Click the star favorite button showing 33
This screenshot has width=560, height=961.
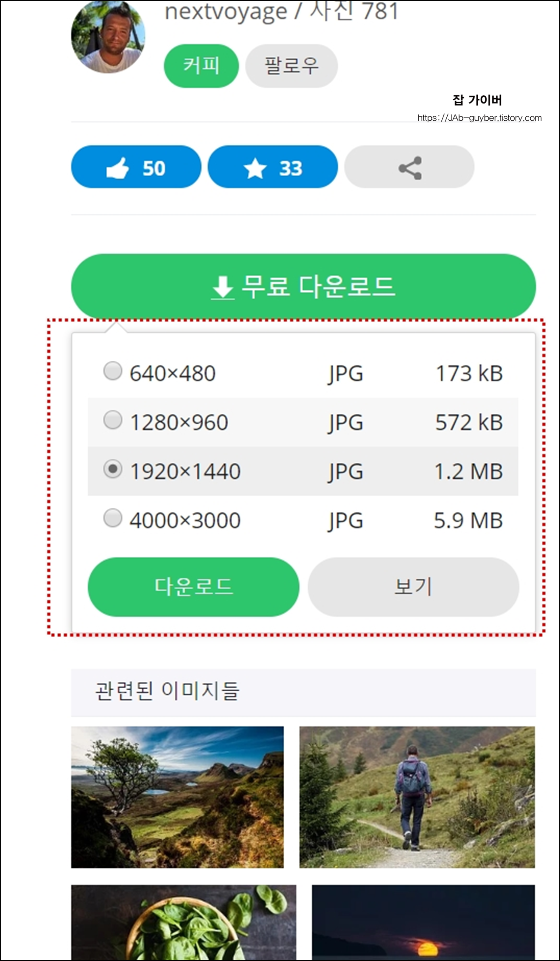(273, 166)
